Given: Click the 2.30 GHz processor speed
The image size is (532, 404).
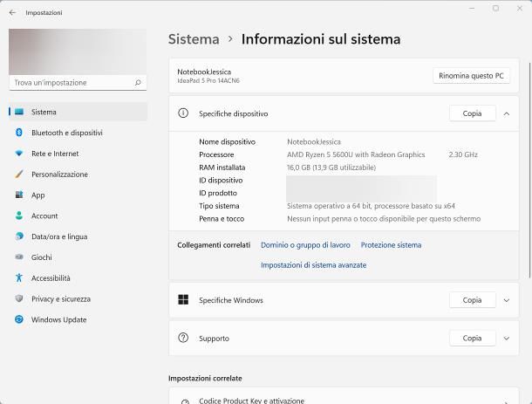Looking at the screenshot, I should (x=463, y=154).
